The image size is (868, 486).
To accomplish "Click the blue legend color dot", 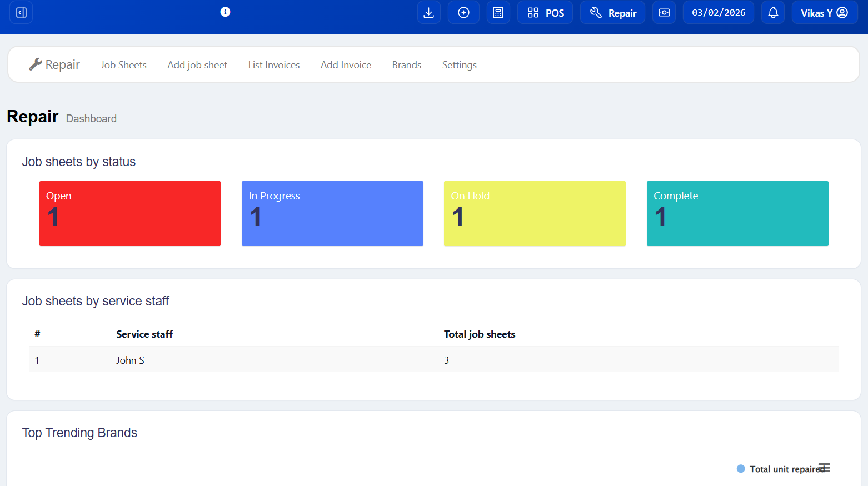I will tap(741, 469).
